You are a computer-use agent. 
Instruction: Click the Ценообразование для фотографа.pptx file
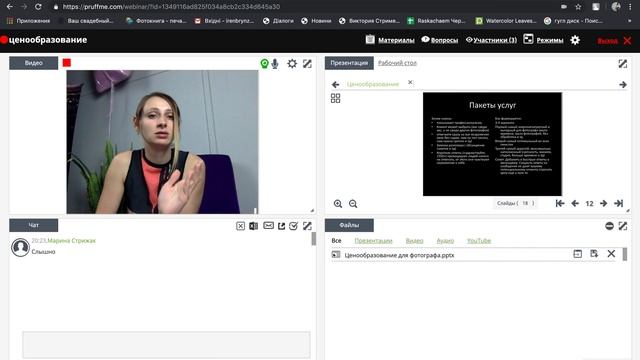tap(399, 255)
